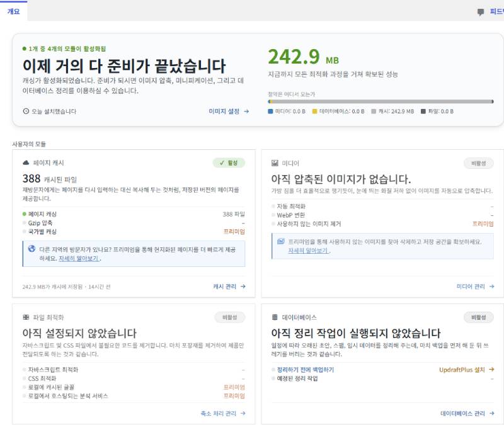Open 자세히 알아보기 in the page cache notice
This screenshot has width=504, height=425.
pos(79,259)
